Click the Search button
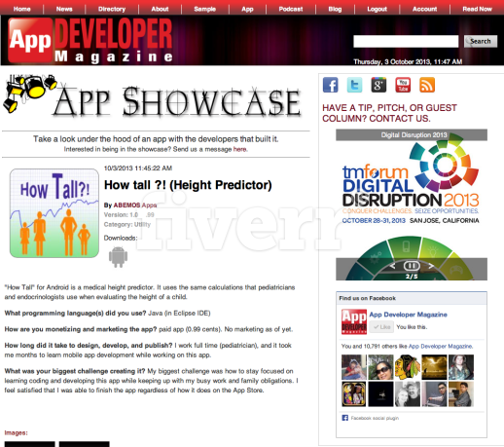Image resolution: width=504 pixels, height=447 pixels. click(x=481, y=41)
